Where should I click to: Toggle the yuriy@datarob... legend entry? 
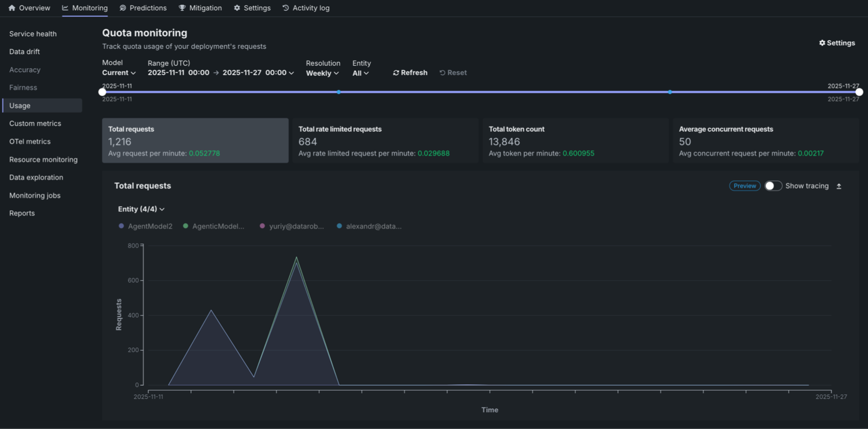(291, 226)
